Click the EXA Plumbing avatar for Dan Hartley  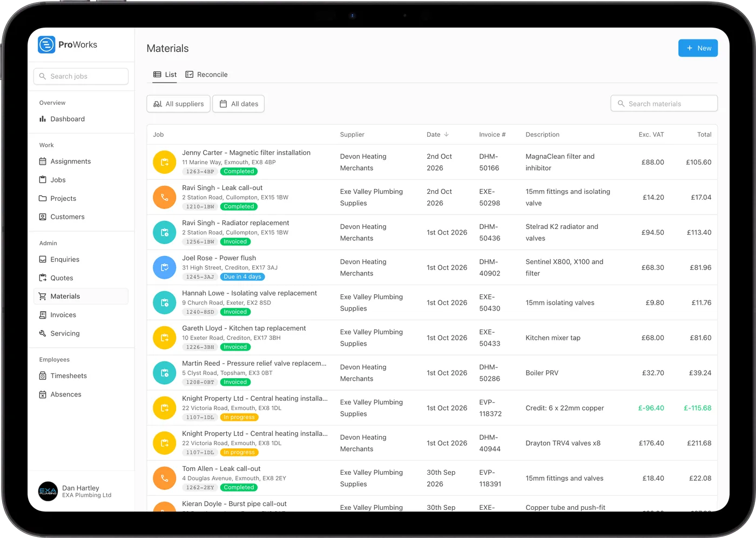point(48,491)
